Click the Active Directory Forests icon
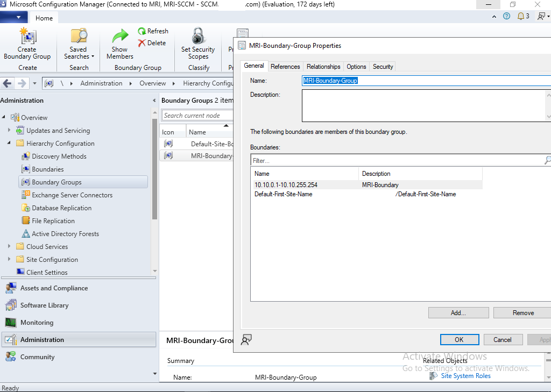Viewport: 551px width, 392px height. pyautogui.click(x=26, y=233)
